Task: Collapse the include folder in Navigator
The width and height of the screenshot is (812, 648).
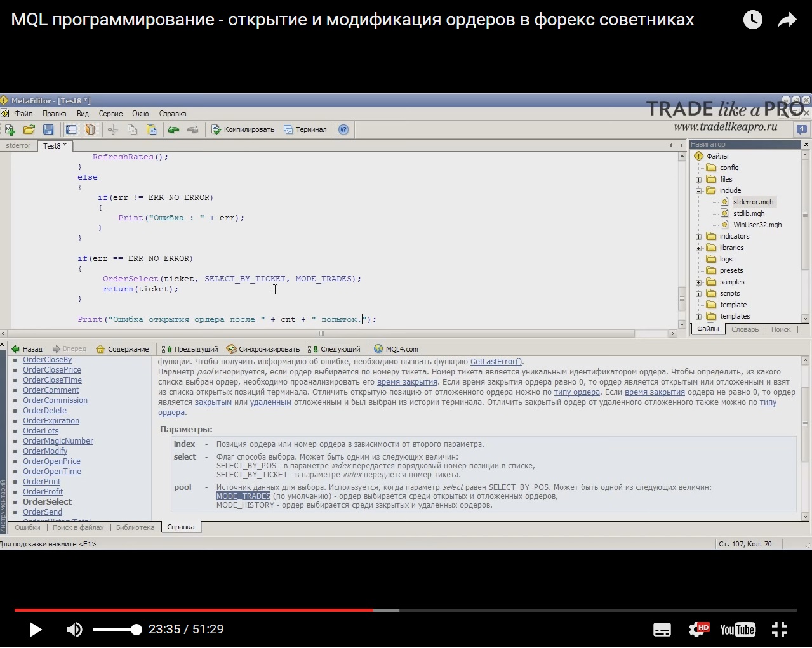Action: (699, 191)
